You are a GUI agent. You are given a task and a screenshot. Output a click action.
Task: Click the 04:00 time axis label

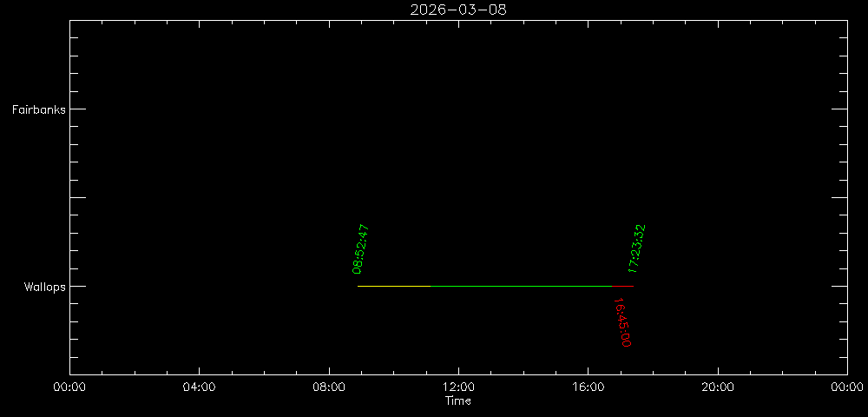point(199,387)
